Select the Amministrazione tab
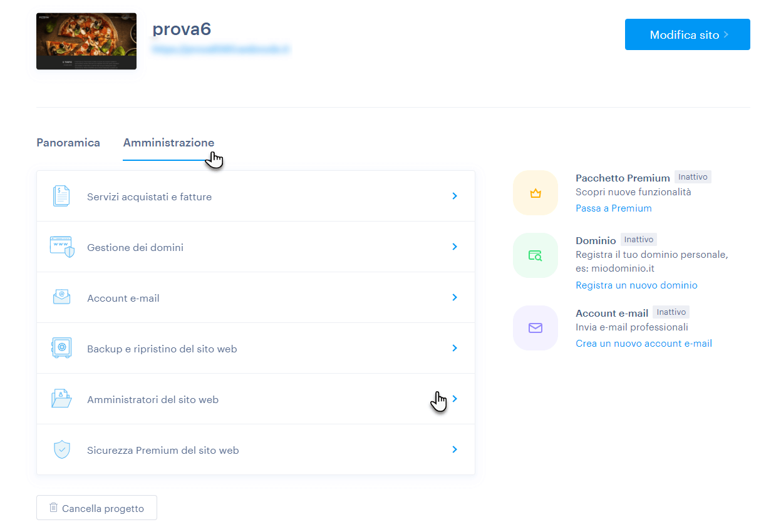The width and height of the screenshot is (781, 532). pyautogui.click(x=168, y=143)
